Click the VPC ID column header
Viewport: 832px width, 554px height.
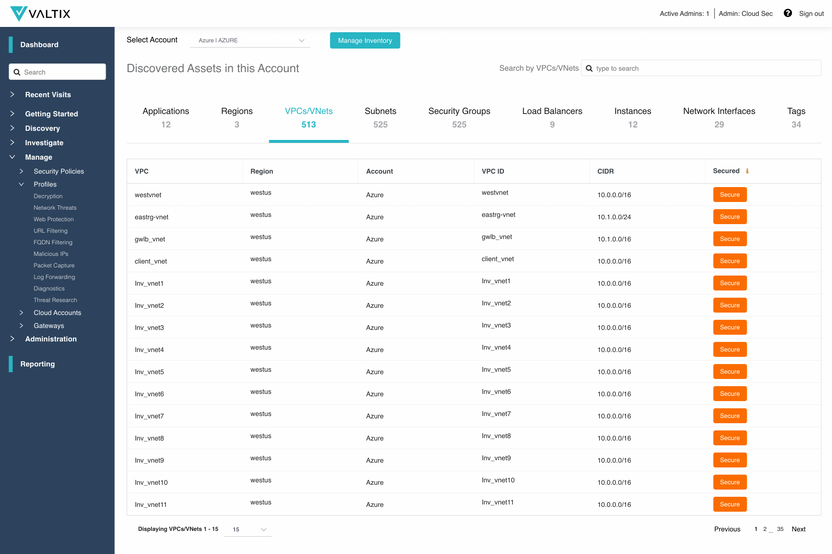493,171
